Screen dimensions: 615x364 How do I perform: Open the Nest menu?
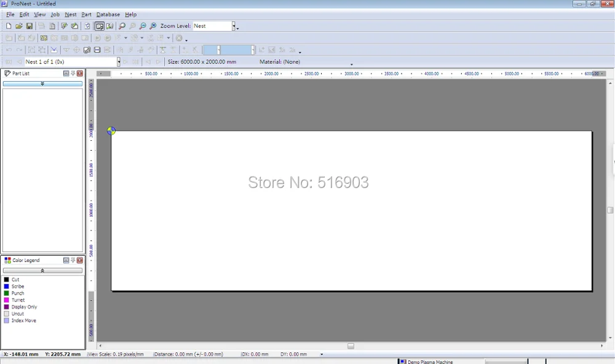pyautogui.click(x=71, y=15)
